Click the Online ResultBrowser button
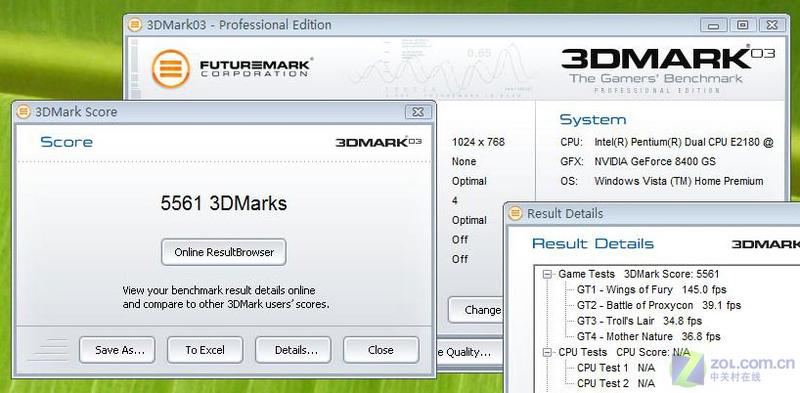 point(223,252)
